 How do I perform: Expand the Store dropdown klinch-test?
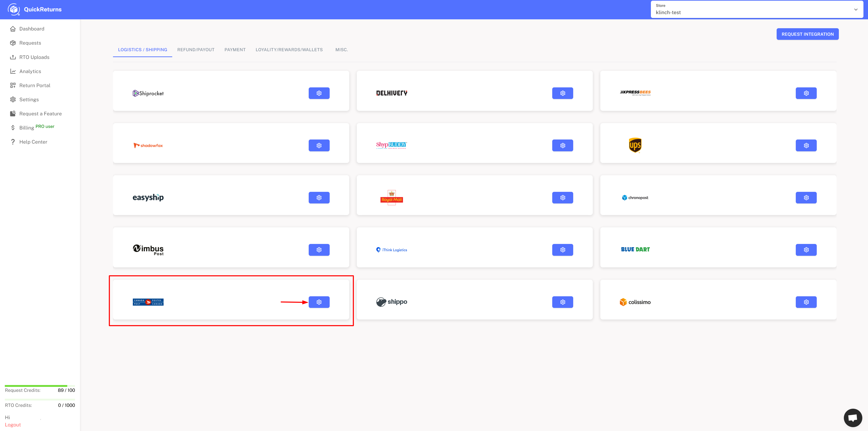click(757, 9)
